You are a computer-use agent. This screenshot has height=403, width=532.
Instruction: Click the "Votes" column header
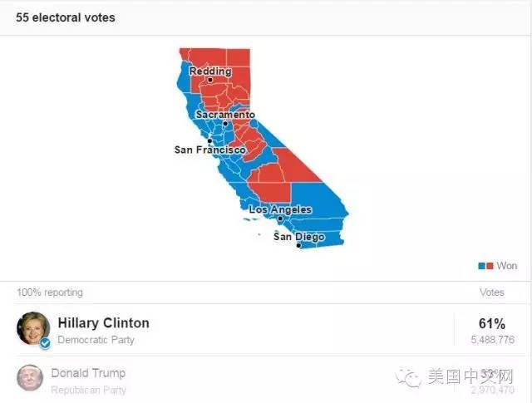[x=492, y=292]
